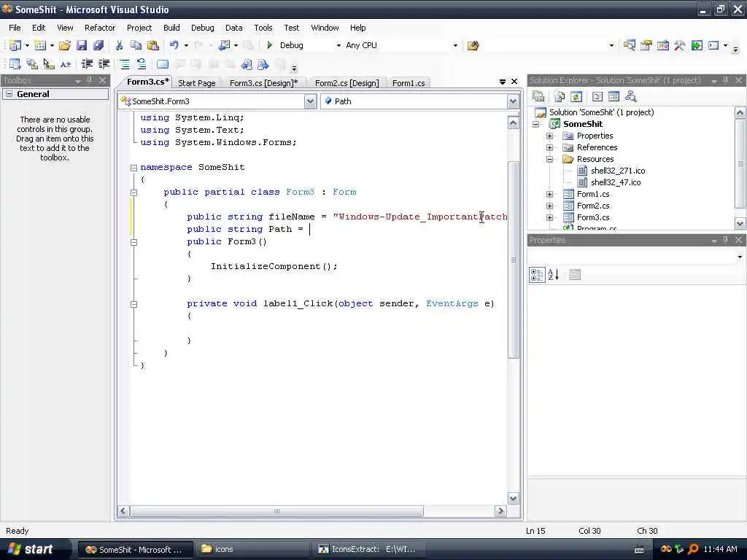
Task: Toggle Auto Hide pin on Toolbox panel
Action: (90, 80)
